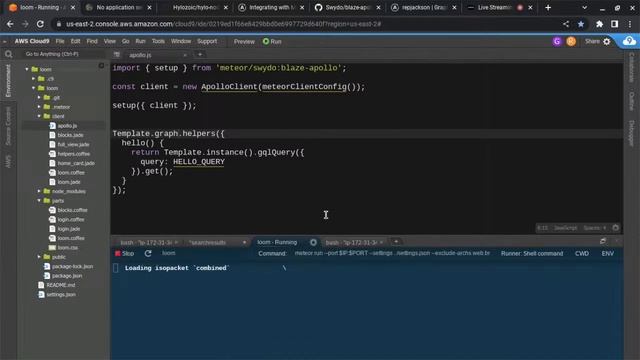The image size is (640, 360).
Task: Expand the public folder
Action: point(39,257)
